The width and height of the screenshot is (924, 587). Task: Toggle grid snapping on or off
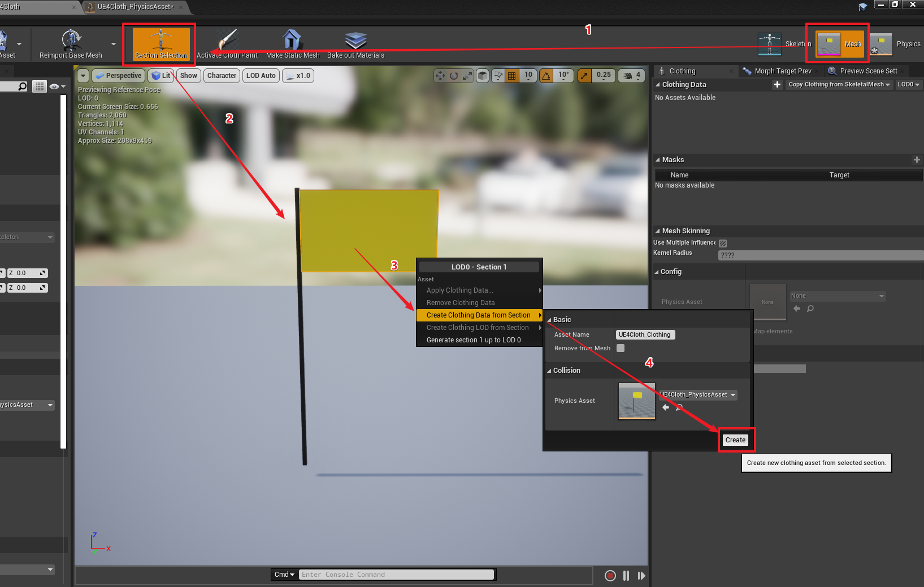coord(512,76)
